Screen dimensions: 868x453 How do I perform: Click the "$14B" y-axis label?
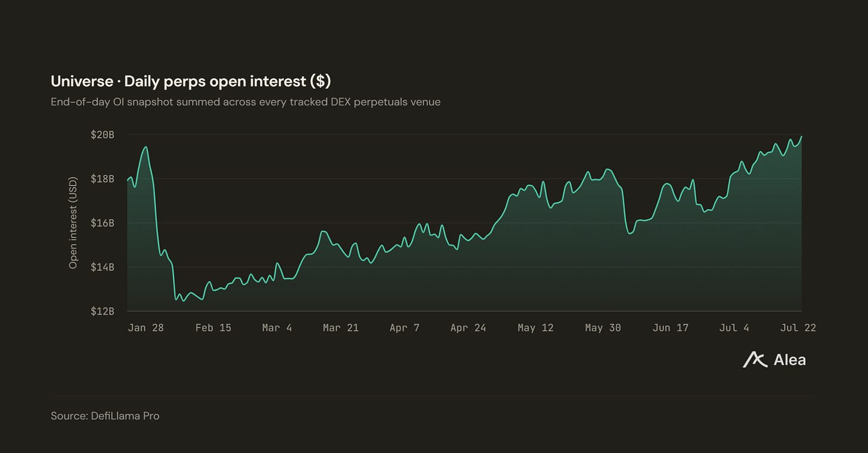(x=103, y=267)
